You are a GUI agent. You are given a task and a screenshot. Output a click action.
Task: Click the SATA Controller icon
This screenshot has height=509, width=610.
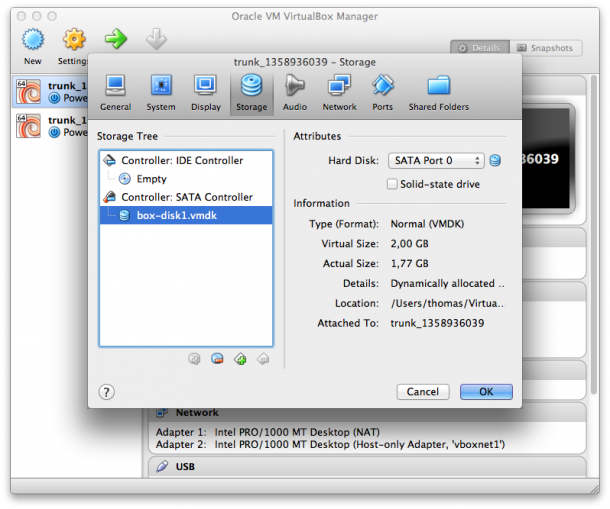coord(110,197)
